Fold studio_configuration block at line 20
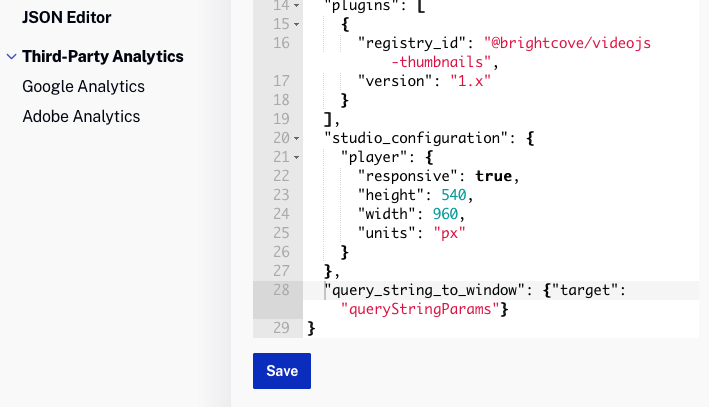709x407 pixels. (297, 138)
